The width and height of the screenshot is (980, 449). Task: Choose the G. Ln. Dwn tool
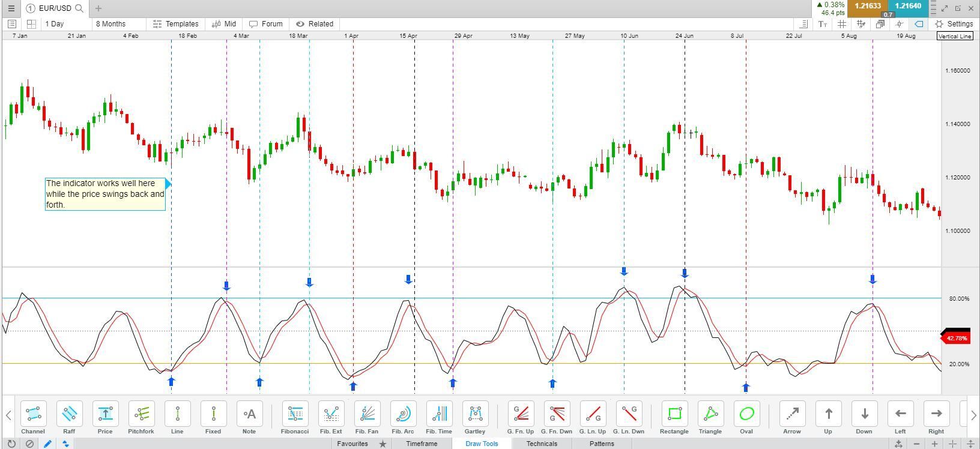point(629,414)
